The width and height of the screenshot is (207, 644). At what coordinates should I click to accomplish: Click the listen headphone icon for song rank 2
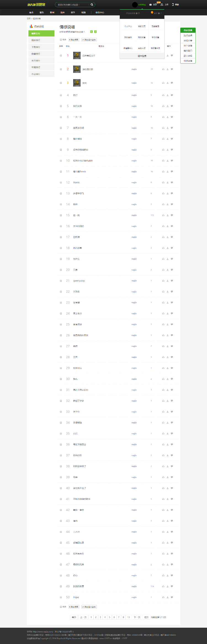[163, 69]
